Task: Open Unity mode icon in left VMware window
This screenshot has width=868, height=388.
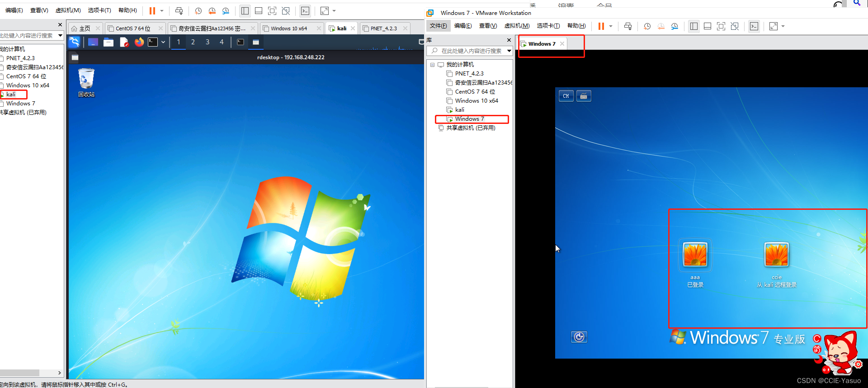Action: [286, 11]
